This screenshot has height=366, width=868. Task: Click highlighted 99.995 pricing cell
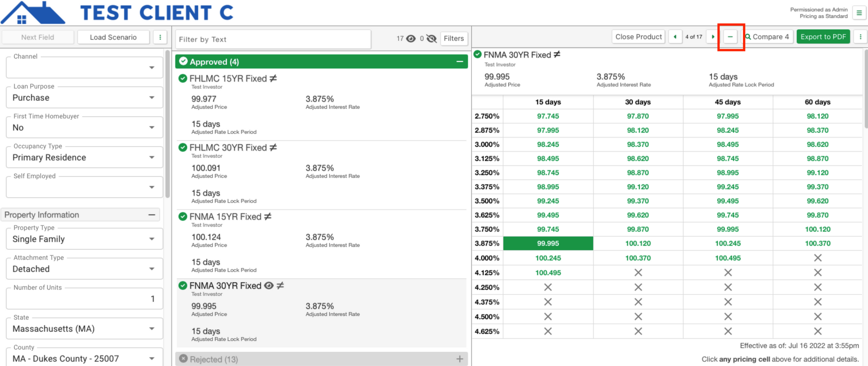pos(548,243)
